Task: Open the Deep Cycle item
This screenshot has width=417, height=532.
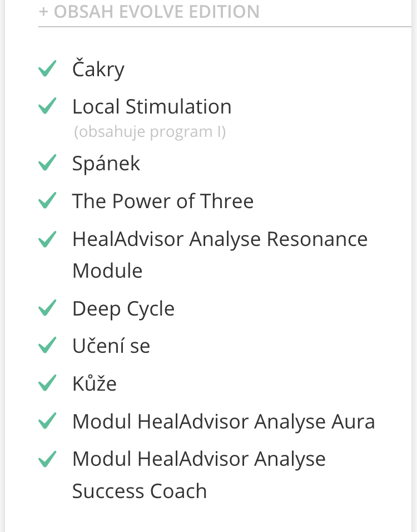Action: click(x=123, y=309)
